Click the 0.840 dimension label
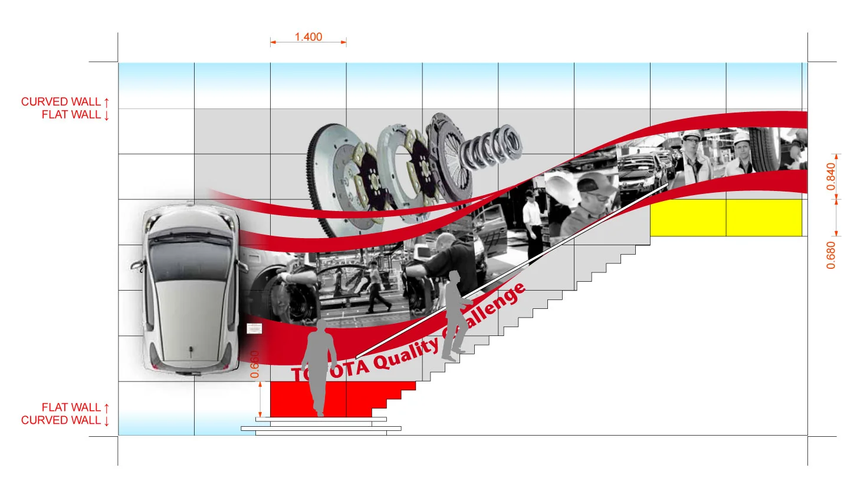The image size is (867, 504). point(831,177)
